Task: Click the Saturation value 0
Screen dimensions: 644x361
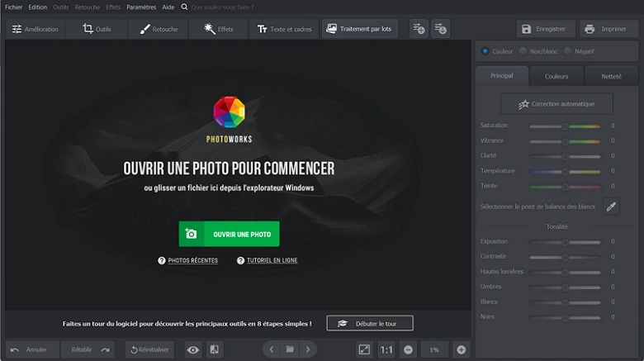Action: pos(613,126)
